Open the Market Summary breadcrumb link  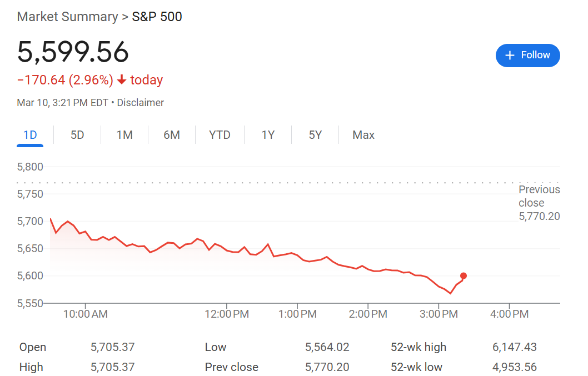[67, 17]
